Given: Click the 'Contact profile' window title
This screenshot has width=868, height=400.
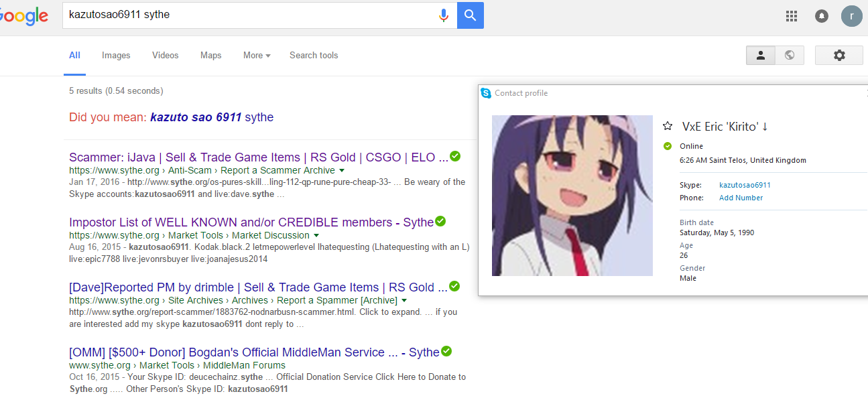Looking at the screenshot, I should coord(521,93).
